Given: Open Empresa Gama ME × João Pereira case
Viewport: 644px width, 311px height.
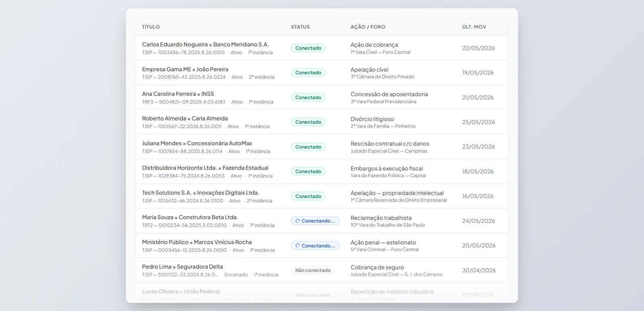Looking at the screenshot, I should [185, 69].
